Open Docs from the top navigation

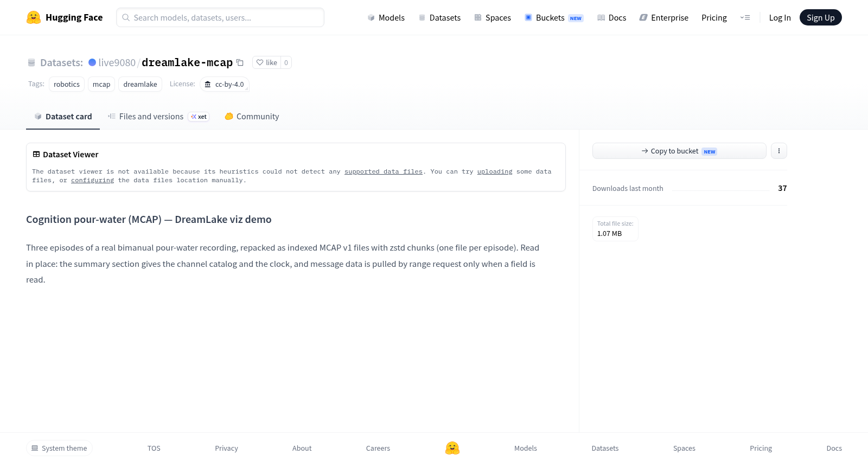tap(611, 17)
